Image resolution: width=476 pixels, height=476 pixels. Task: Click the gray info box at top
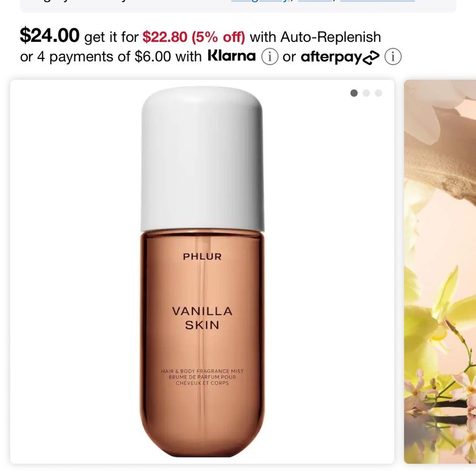238,6
